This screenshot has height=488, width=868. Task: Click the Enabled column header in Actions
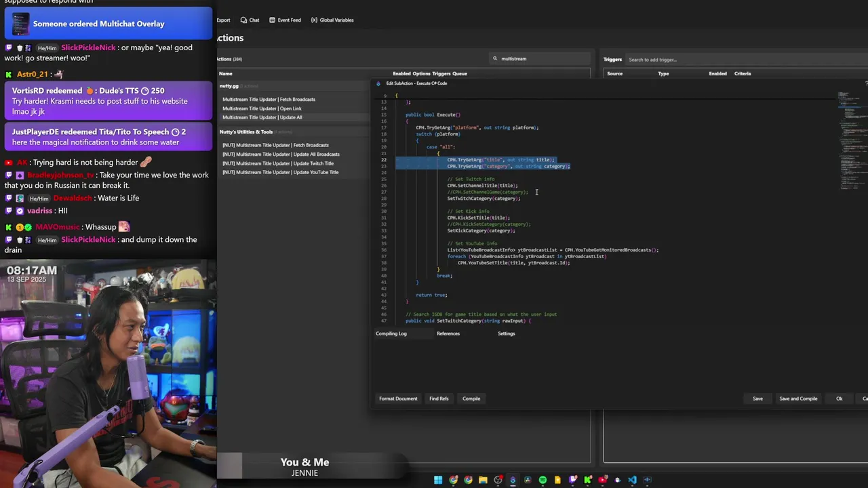401,73
